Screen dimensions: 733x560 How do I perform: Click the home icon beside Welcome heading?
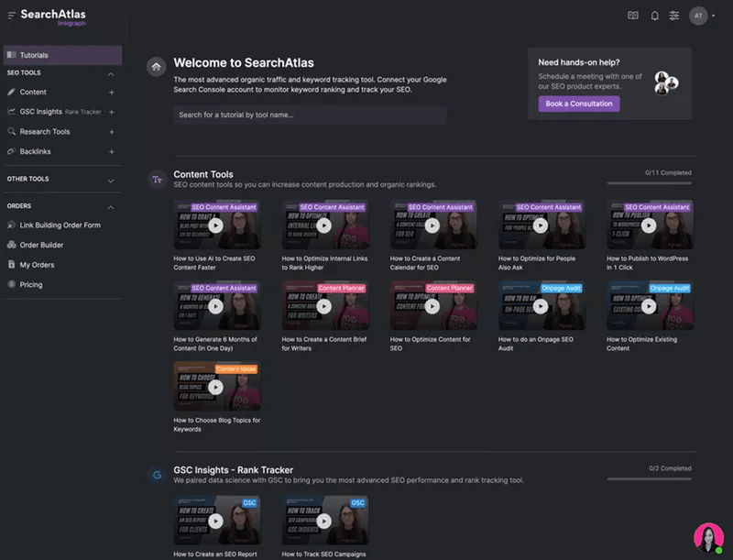pyautogui.click(x=157, y=67)
